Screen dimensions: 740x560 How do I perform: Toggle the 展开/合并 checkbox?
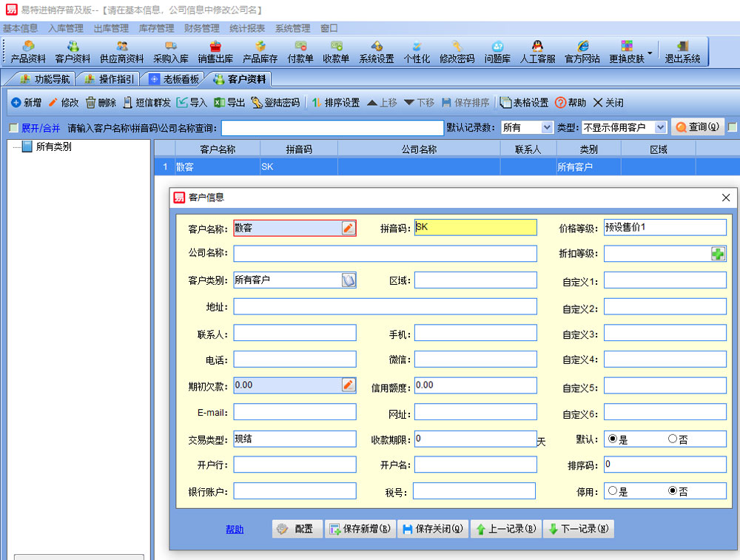[13, 128]
